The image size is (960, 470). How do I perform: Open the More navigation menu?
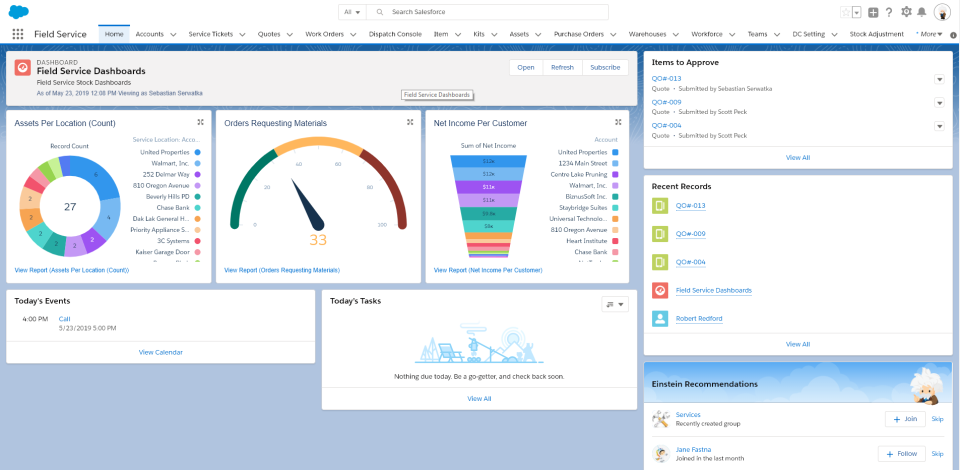(x=929, y=34)
